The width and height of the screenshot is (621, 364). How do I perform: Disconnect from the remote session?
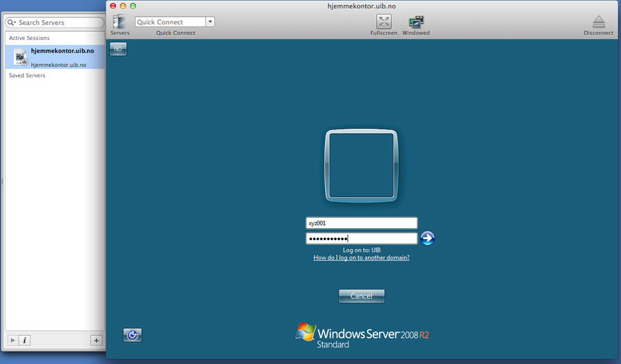pyautogui.click(x=598, y=21)
